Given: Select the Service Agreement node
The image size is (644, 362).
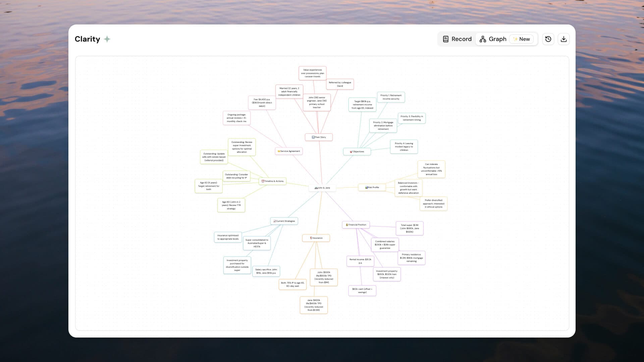Looking at the screenshot, I should [289, 151].
